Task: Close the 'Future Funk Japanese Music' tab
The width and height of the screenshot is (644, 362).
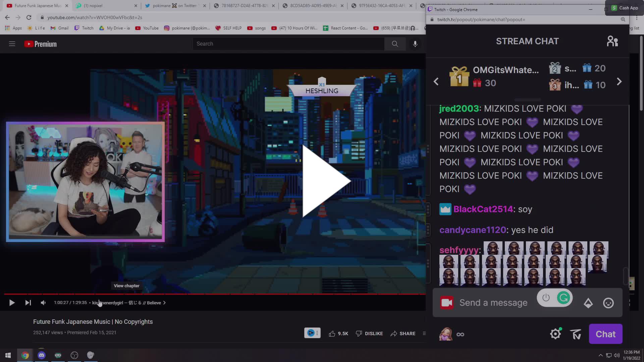Action: [x=66, y=6]
